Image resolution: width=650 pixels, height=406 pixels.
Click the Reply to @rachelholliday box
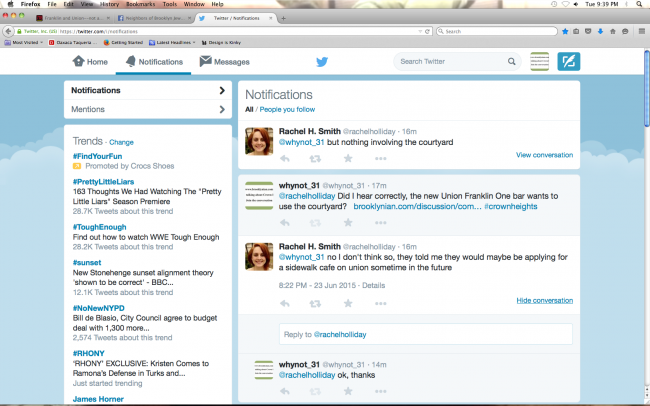pyautogui.click(x=426, y=334)
